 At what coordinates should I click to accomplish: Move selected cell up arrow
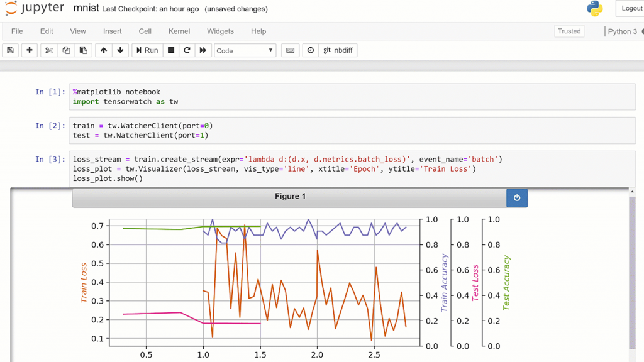[x=104, y=50]
